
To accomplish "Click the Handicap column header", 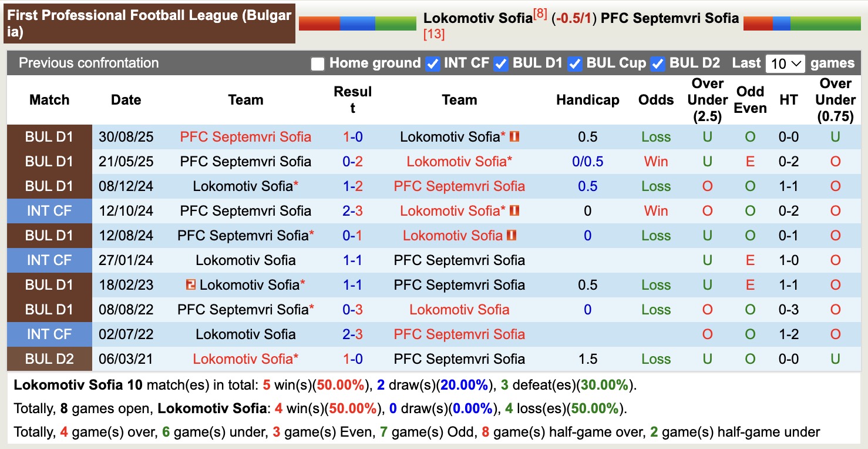I will click(x=587, y=100).
